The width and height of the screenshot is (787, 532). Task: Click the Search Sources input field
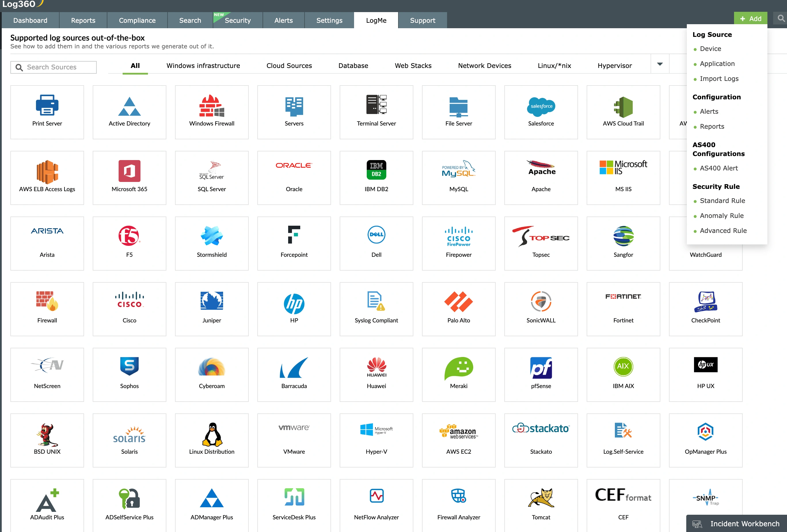[54, 67]
